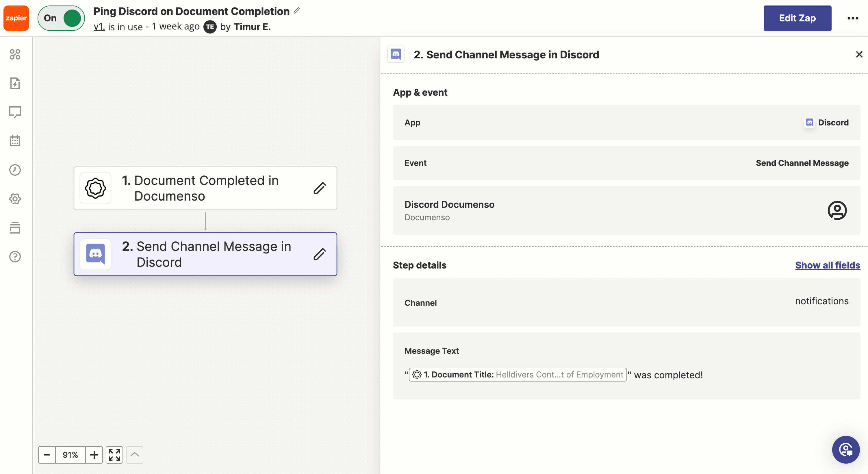Open the calendar sidebar icon
868x474 pixels.
[15, 141]
